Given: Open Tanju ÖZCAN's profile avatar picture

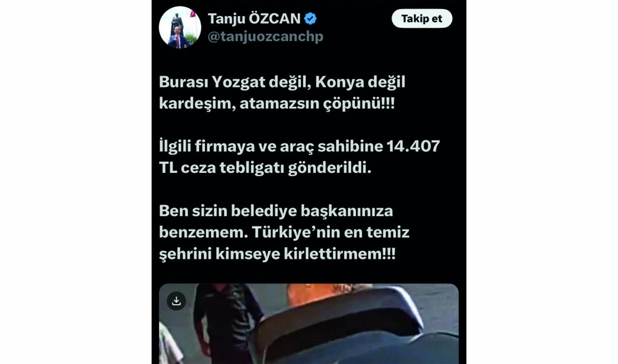Looking at the screenshot, I should tap(180, 27).
